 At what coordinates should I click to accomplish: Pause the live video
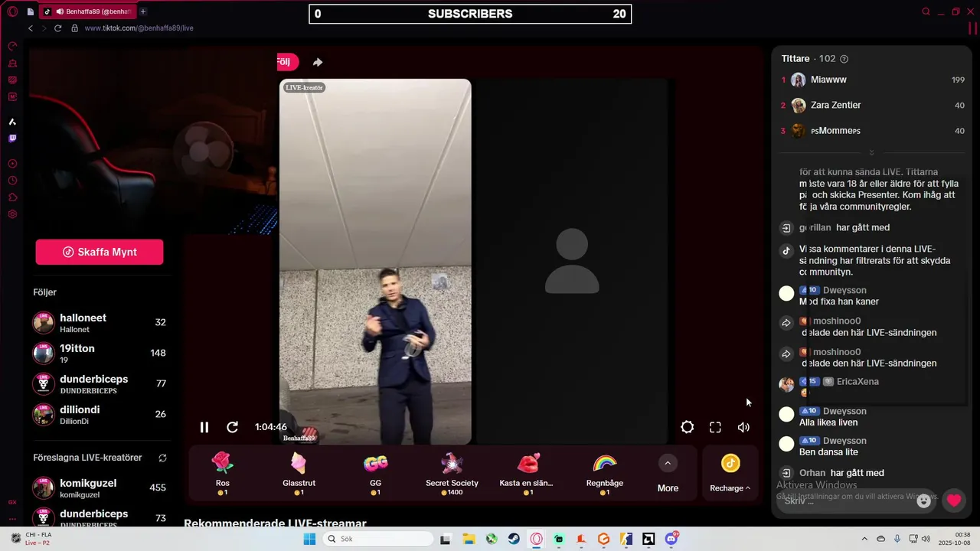204,427
